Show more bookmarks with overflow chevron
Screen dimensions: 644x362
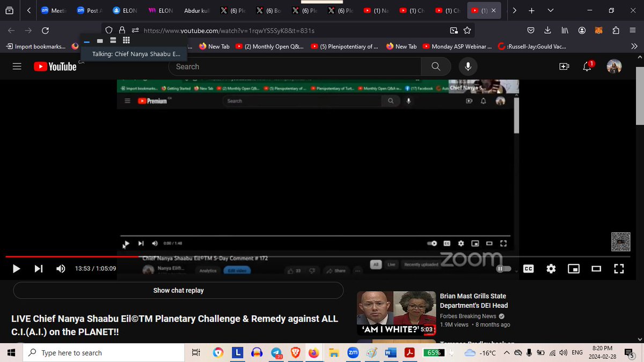(634, 47)
